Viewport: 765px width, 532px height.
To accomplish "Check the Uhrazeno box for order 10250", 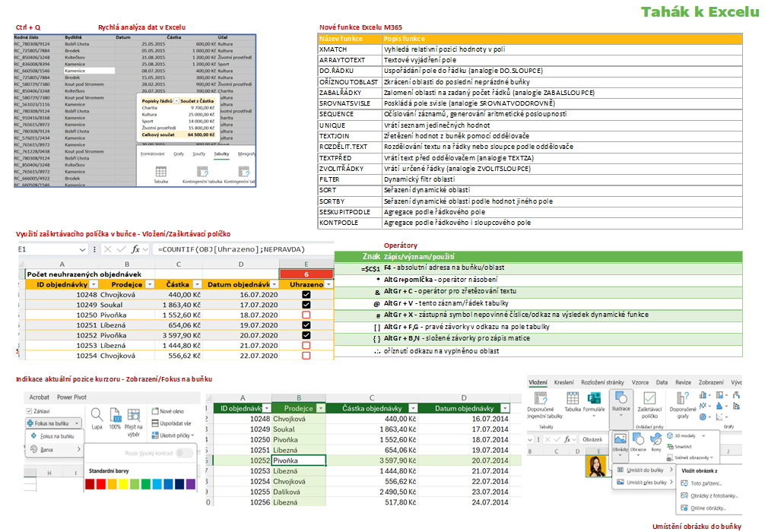I will 306,315.
